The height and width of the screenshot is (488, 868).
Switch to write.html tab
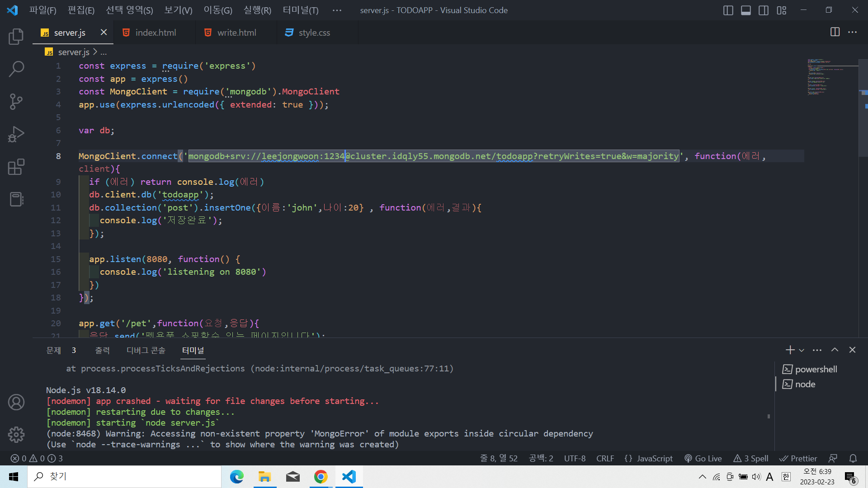pos(236,33)
